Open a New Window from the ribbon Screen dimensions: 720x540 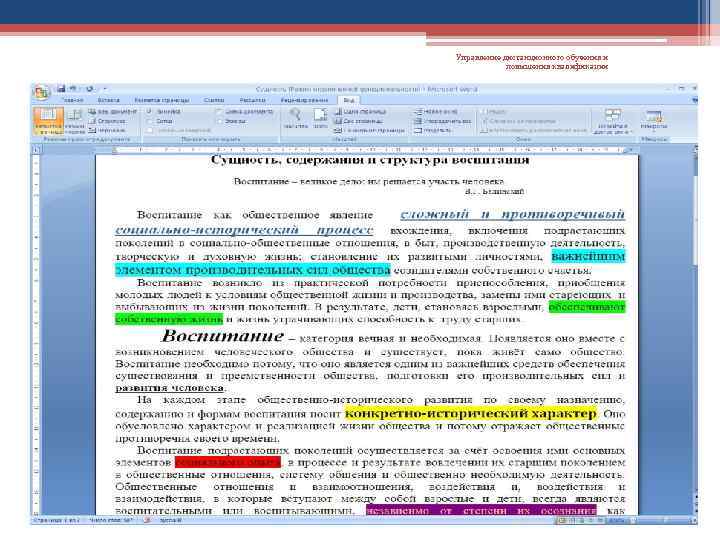(436, 112)
